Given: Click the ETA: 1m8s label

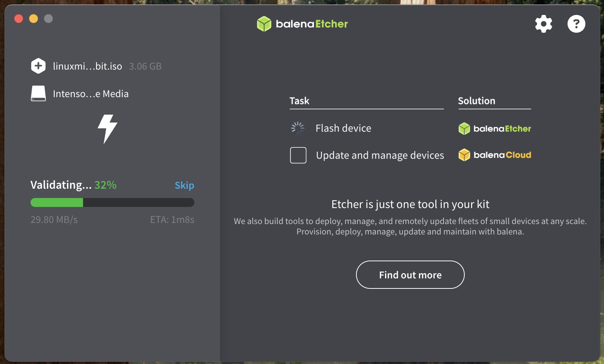Looking at the screenshot, I should 172,220.
